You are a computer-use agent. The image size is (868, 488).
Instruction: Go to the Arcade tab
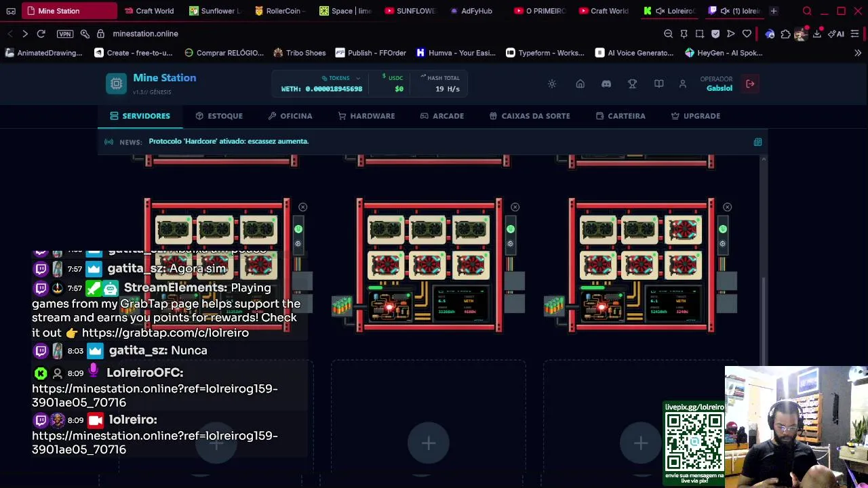pos(442,116)
